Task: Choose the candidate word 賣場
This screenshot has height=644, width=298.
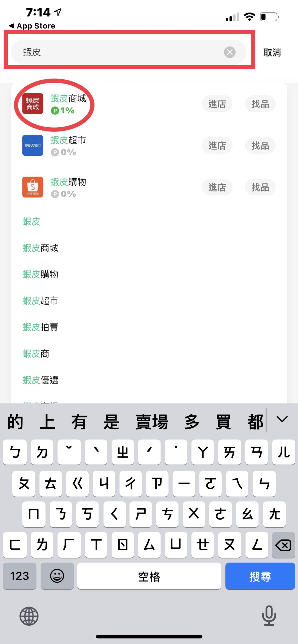Action: pyautogui.click(x=152, y=422)
